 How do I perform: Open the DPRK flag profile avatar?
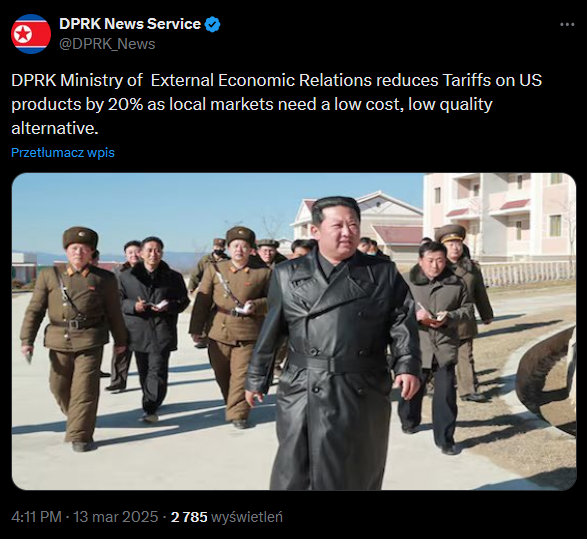coord(31,34)
